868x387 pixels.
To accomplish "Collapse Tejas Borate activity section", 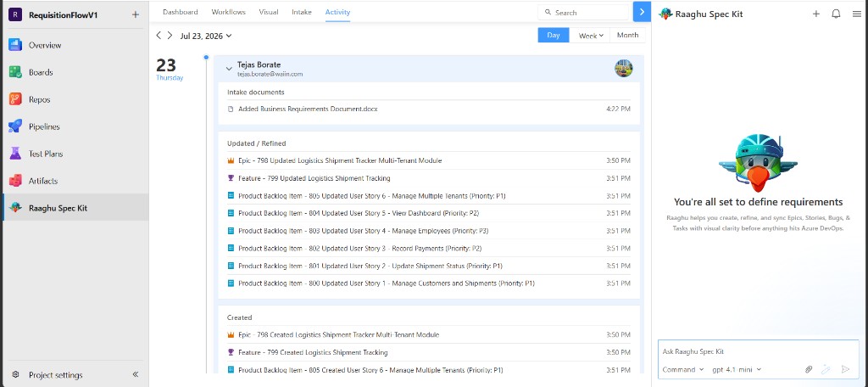I will click(229, 69).
